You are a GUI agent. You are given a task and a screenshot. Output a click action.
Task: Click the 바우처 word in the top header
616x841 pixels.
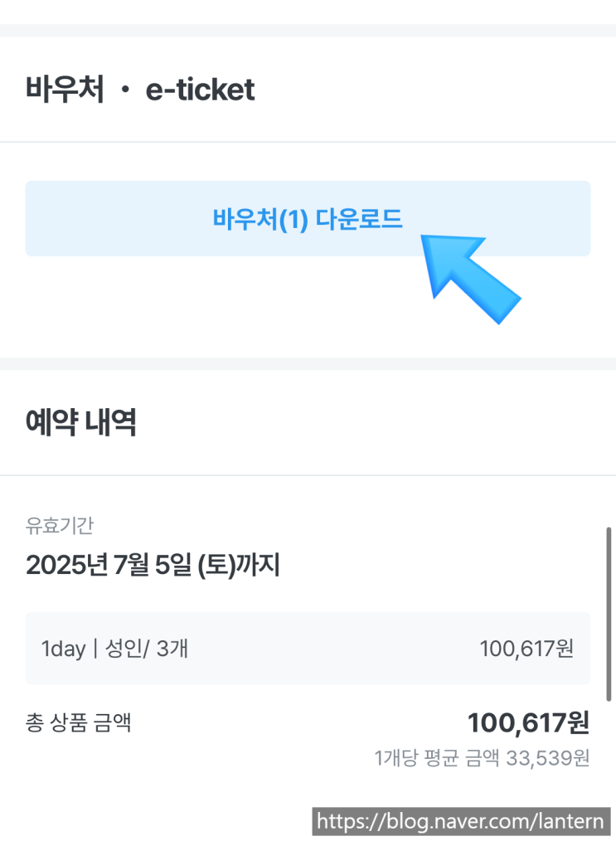point(65,90)
